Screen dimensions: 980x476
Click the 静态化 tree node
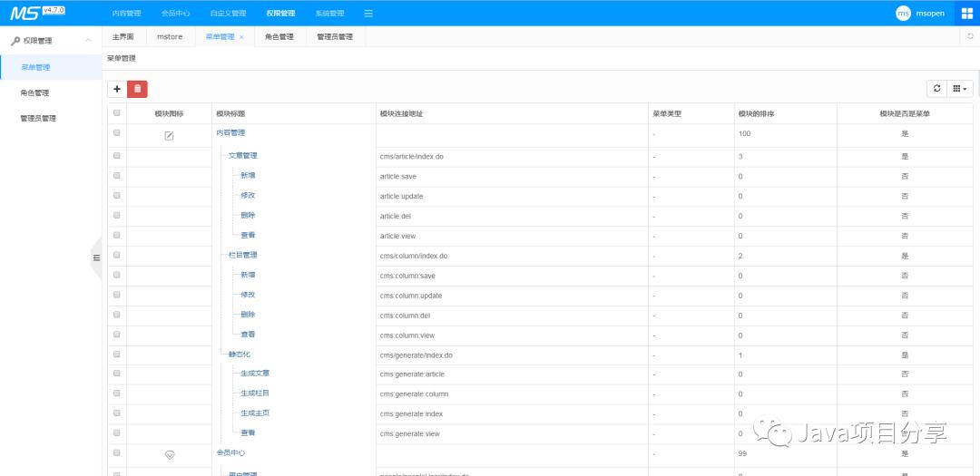click(240, 355)
